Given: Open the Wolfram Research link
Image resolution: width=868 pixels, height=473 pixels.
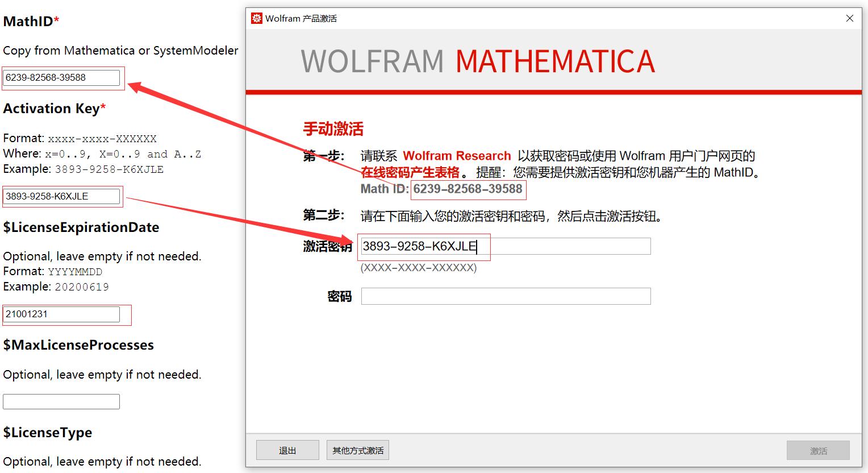Looking at the screenshot, I should tap(457, 156).
